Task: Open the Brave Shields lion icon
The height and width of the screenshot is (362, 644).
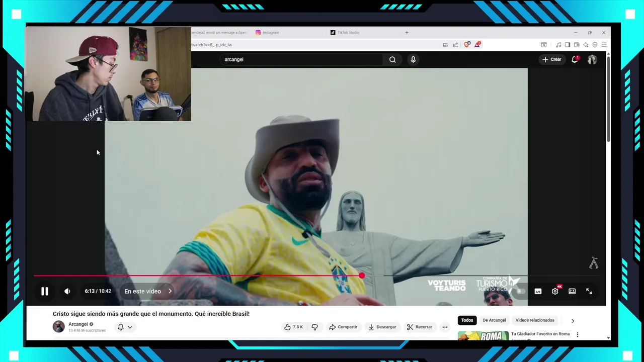Action: coord(467,45)
